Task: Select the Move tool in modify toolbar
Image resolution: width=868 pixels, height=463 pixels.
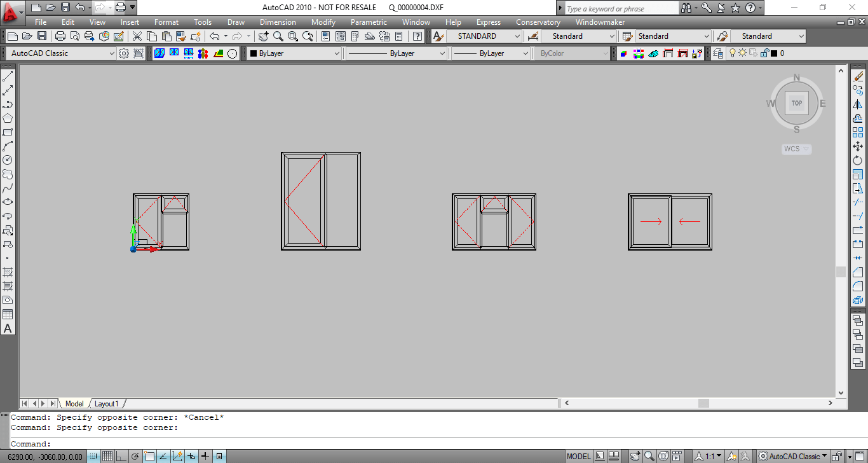Action: [858, 146]
